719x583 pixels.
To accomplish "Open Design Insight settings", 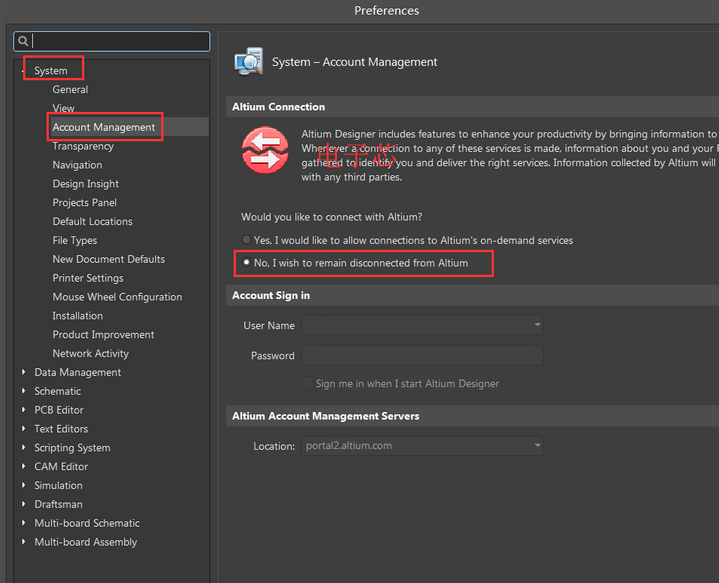I will pyautogui.click(x=85, y=184).
